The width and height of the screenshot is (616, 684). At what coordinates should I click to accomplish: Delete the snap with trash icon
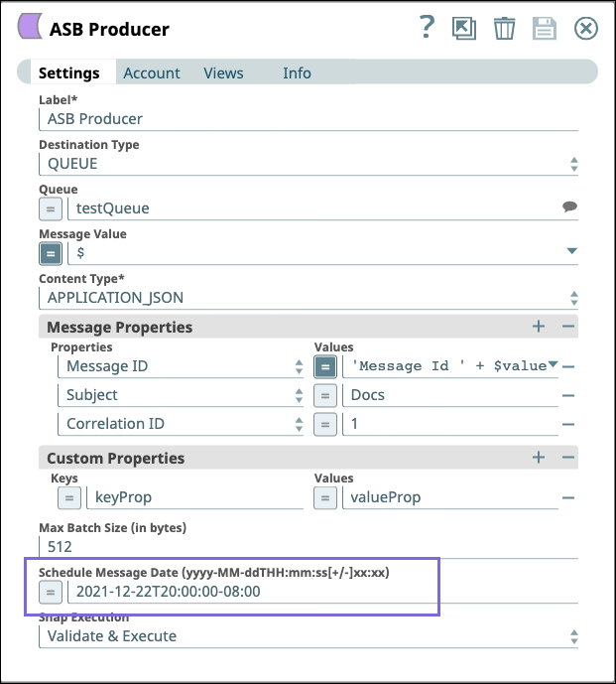pyautogui.click(x=504, y=29)
